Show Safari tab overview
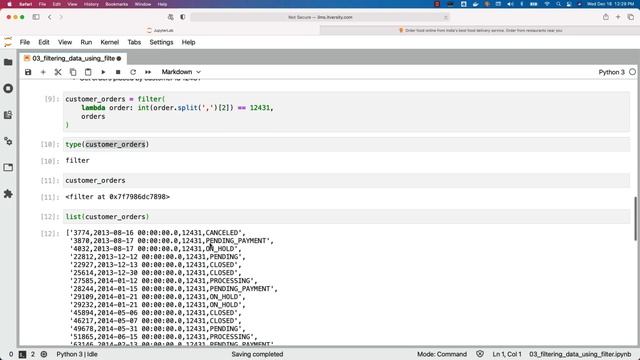640x360 pixels. tap(631, 17)
